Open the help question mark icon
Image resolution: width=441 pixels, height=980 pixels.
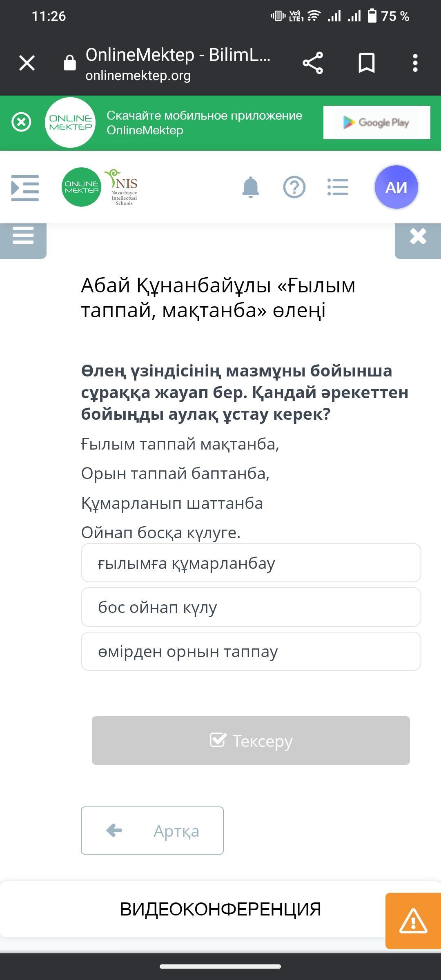point(294,187)
